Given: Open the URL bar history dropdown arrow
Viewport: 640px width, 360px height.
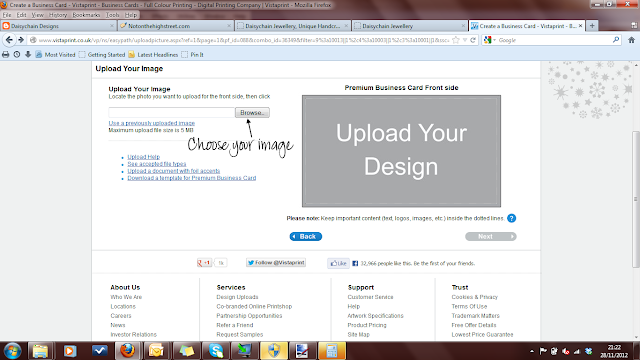Looking at the screenshot, I should point(465,40).
